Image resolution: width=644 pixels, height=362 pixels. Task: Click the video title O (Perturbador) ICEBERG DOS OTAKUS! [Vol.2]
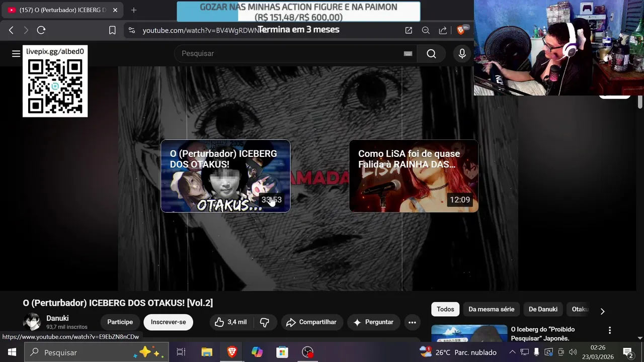point(118,303)
